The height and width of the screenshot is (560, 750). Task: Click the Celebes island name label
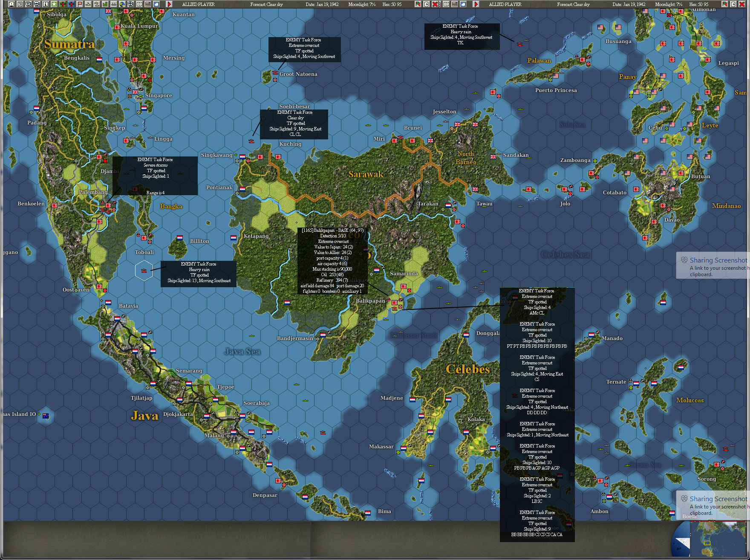[468, 369]
